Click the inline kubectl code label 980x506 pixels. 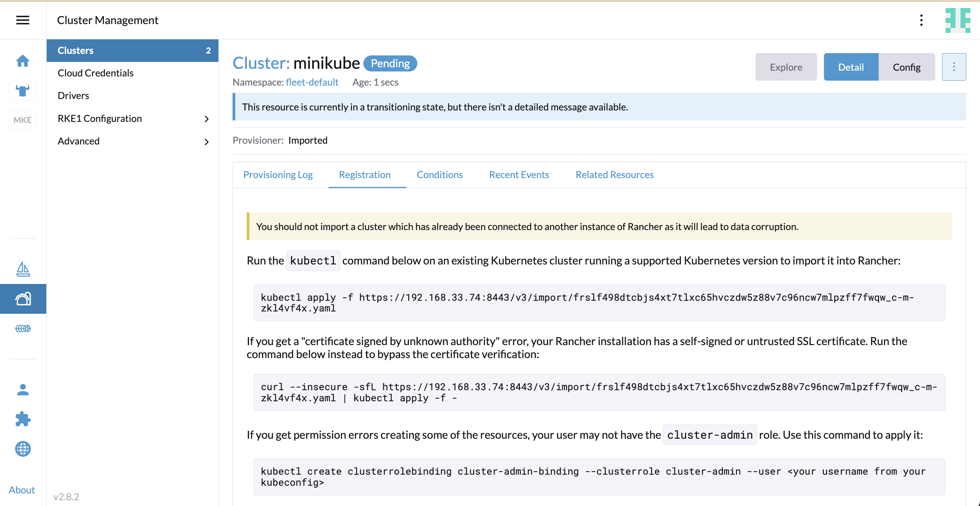point(313,261)
